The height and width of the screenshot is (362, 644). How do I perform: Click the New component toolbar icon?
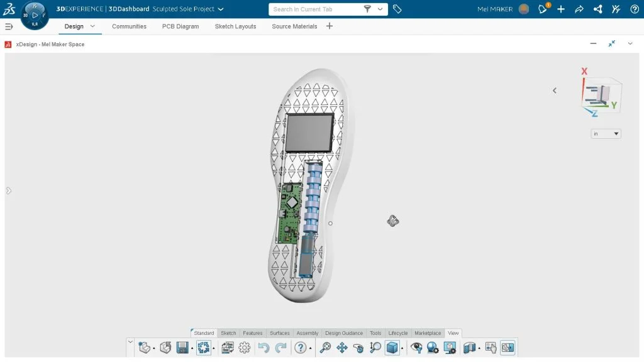(144, 348)
